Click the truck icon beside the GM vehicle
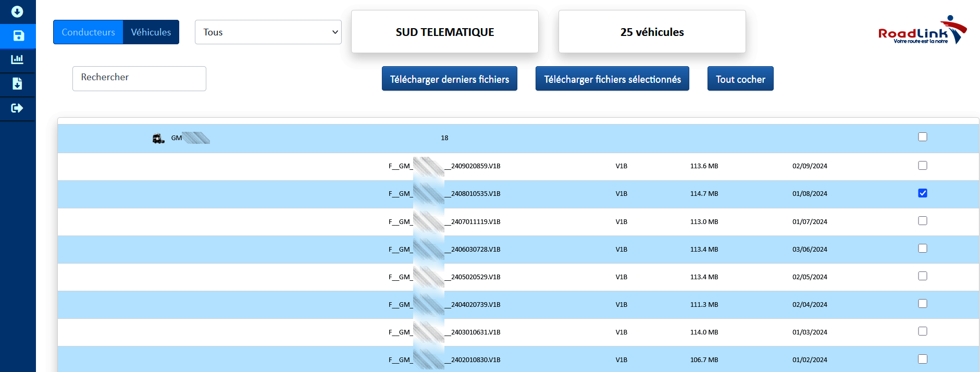The image size is (980, 372). tap(158, 139)
